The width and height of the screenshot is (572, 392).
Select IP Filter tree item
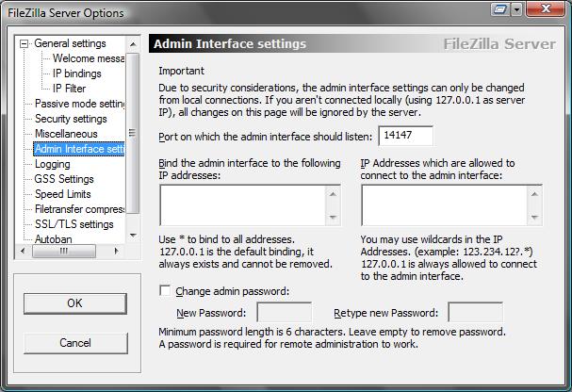click(x=69, y=89)
